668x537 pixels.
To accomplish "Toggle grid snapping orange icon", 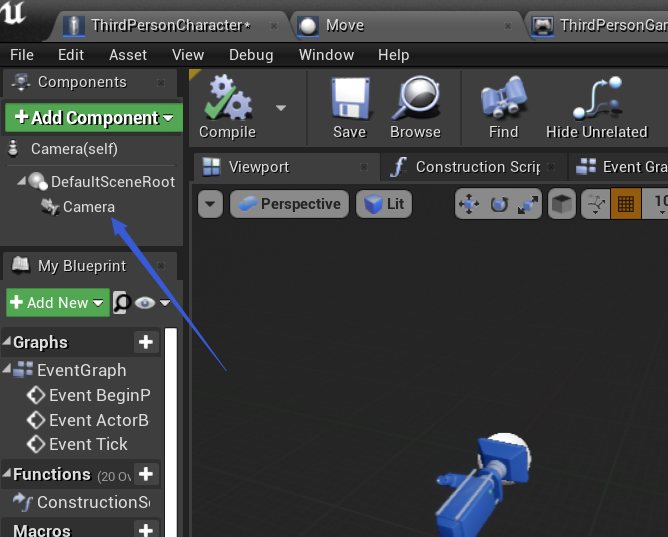I will [x=626, y=204].
